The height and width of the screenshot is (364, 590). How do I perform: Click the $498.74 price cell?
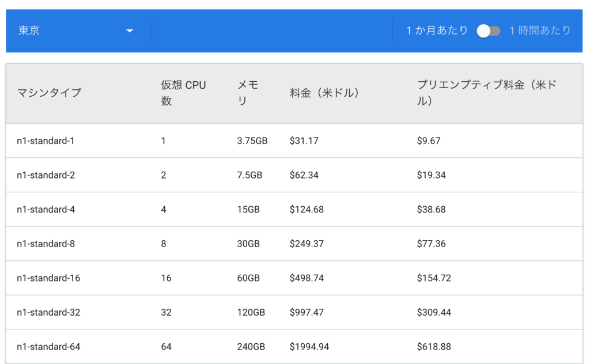(x=307, y=278)
